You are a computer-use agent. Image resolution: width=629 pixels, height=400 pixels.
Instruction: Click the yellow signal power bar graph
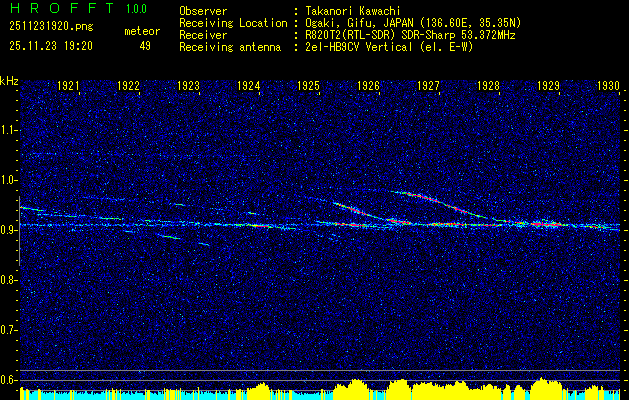point(400,390)
